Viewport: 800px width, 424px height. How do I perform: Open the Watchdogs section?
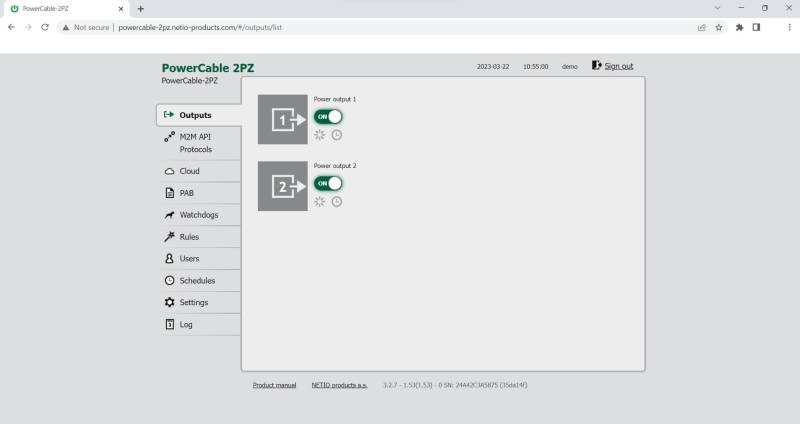point(199,215)
